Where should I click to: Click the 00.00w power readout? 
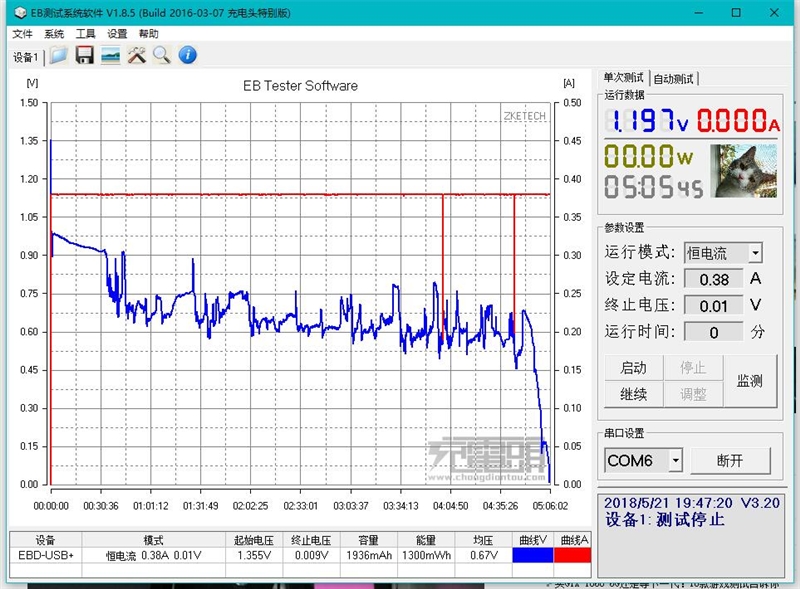(648, 156)
